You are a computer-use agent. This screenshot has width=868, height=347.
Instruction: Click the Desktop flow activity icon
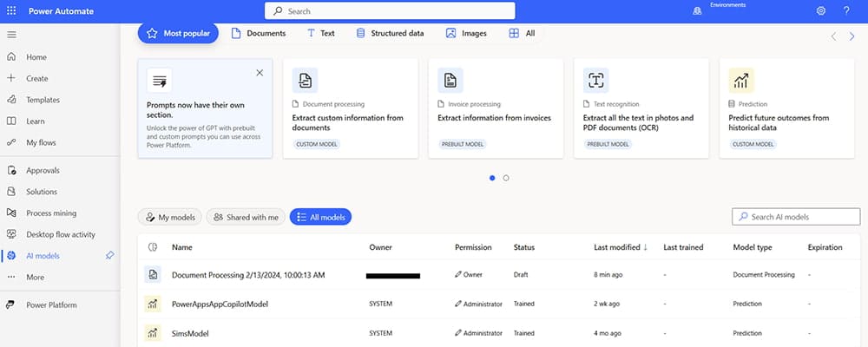11,234
